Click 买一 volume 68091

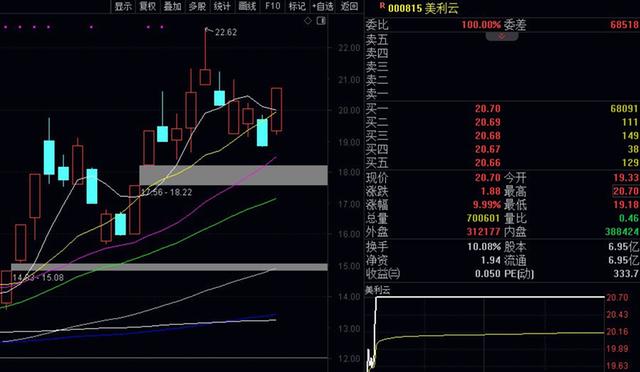(624, 109)
